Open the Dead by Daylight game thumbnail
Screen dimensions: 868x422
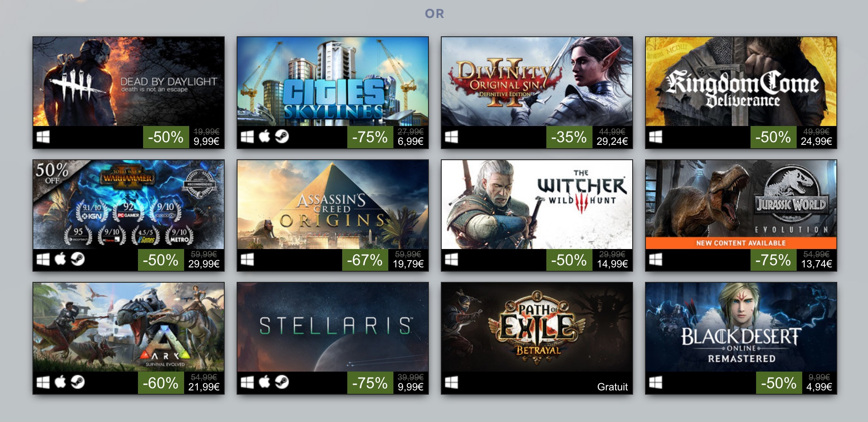tap(129, 81)
